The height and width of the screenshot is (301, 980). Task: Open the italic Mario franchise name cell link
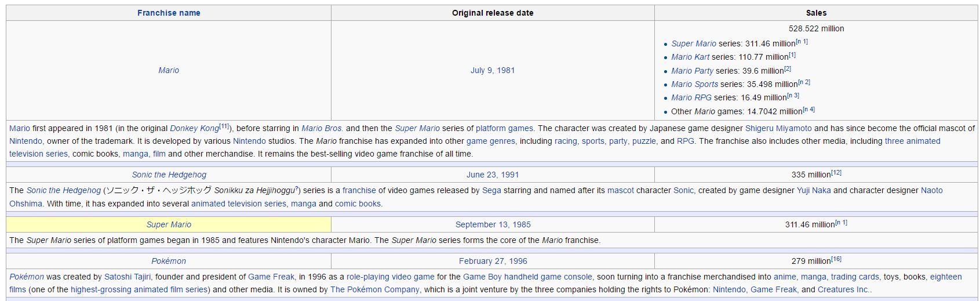tap(169, 70)
